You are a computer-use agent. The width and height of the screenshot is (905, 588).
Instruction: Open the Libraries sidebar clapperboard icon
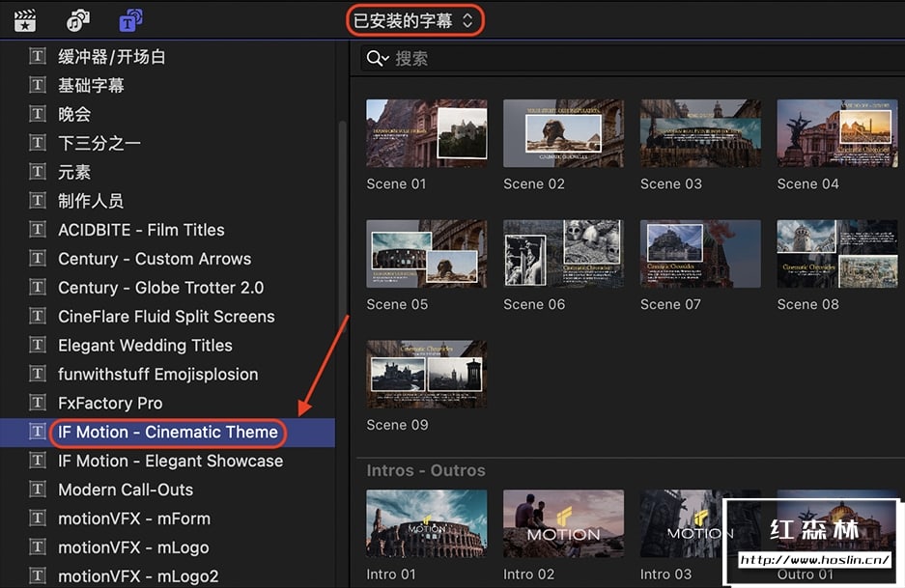[25, 21]
